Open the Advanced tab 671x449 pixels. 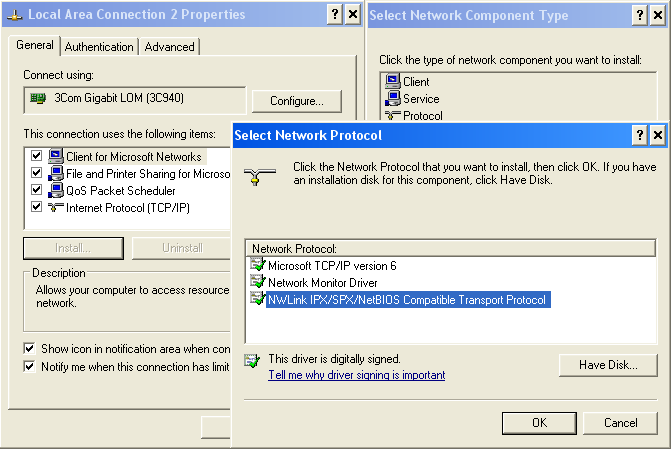coord(169,47)
